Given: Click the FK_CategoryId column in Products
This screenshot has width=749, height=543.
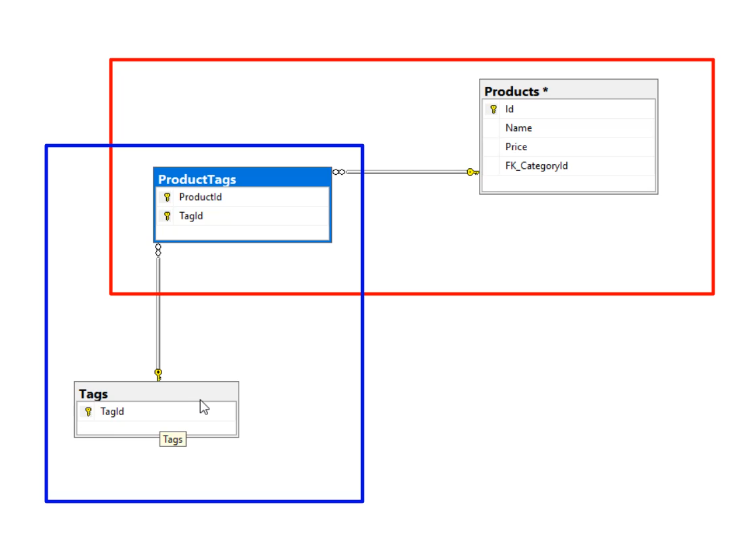Looking at the screenshot, I should point(568,166).
